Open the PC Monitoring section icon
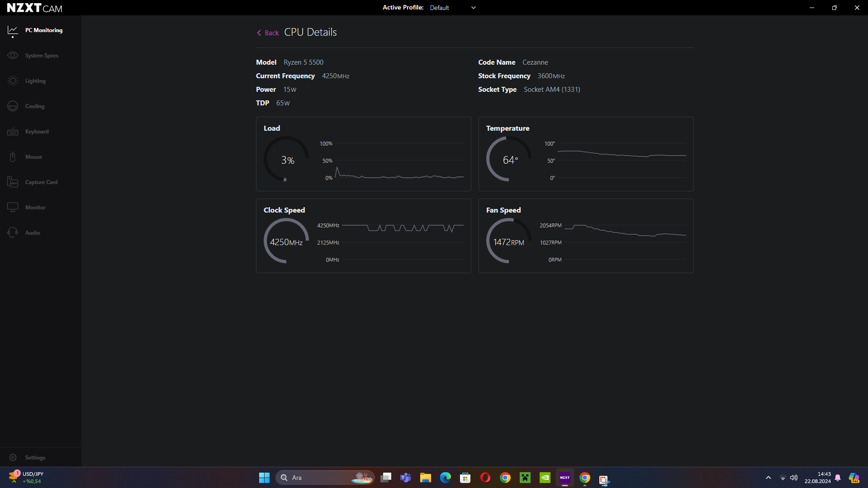 [x=13, y=30]
